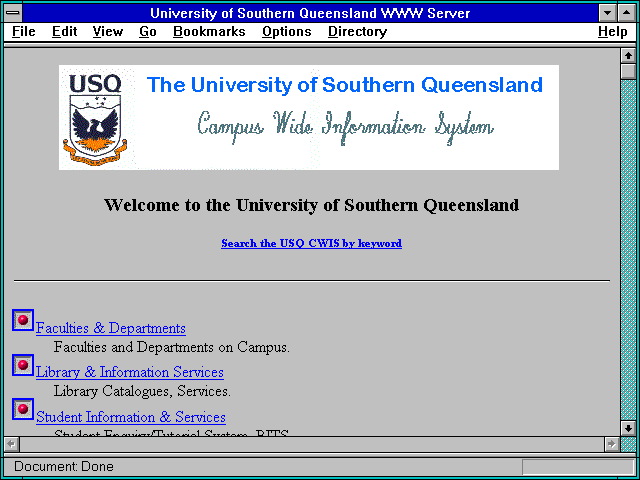640x480 pixels.
Task: Open Search the USQ CWIS by keyword link
Action: click(311, 243)
